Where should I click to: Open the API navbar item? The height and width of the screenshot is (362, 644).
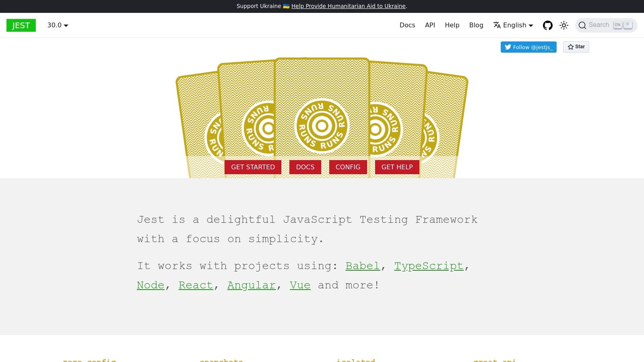(x=430, y=25)
